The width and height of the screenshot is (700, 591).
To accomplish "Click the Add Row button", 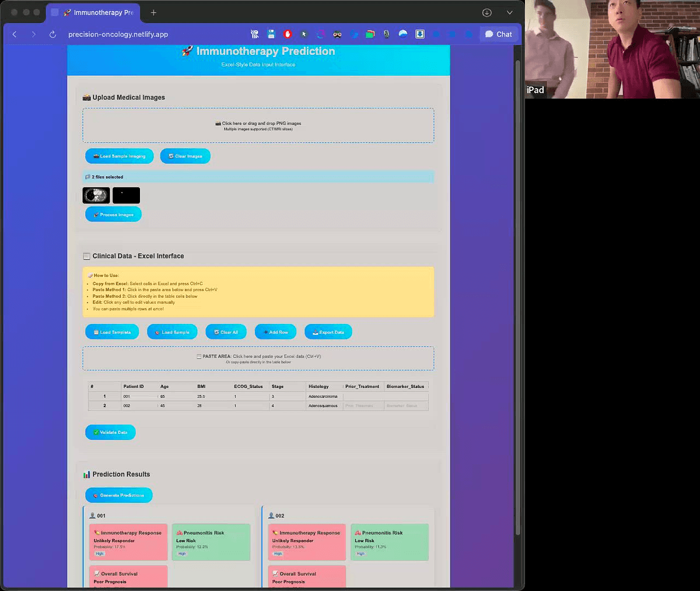I will [x=275, y=332].
